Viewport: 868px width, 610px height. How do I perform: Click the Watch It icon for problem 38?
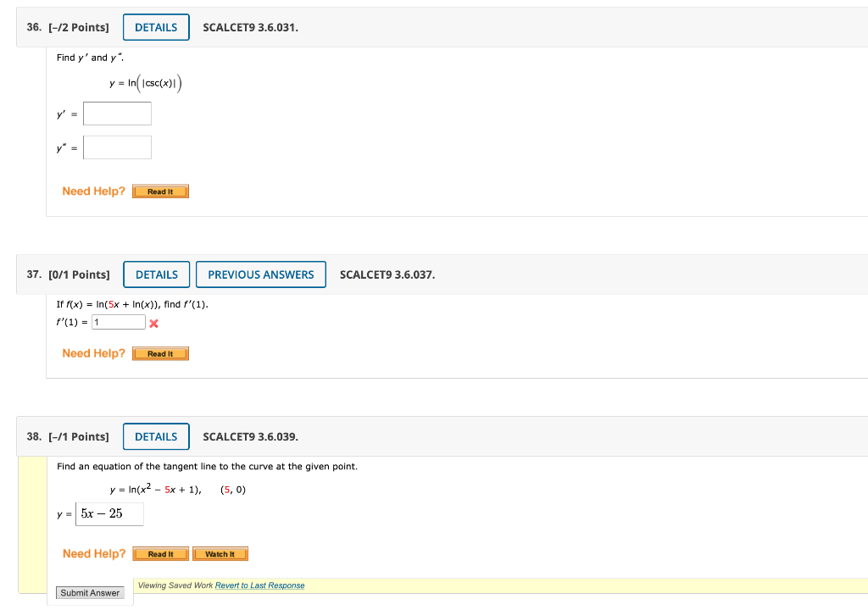220,553
